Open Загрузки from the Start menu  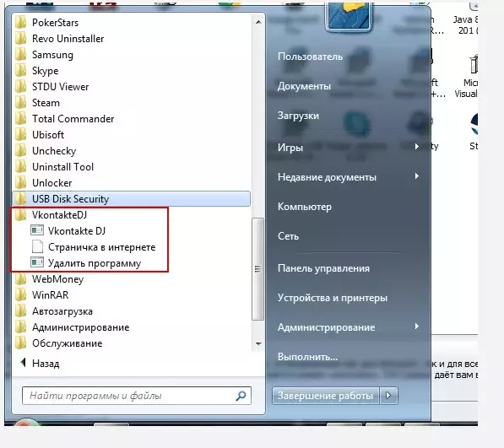(298, 116)
